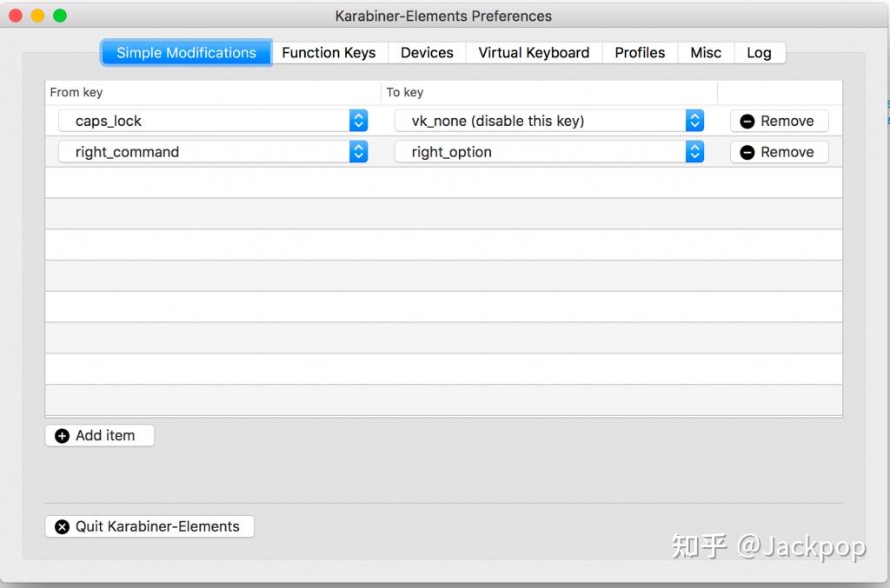Click the To key column header

tap(549, 92)
